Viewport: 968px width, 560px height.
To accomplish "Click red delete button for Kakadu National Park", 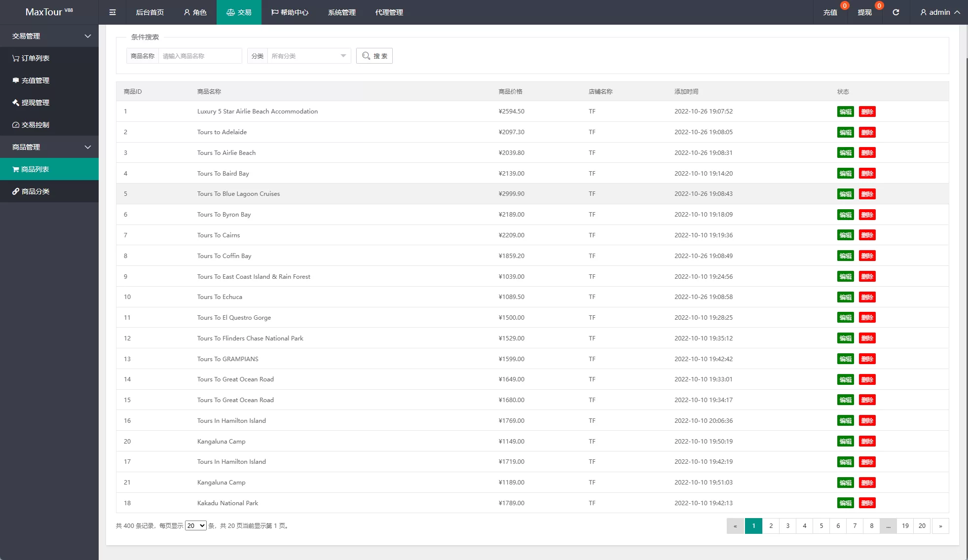I will point(867,503).
